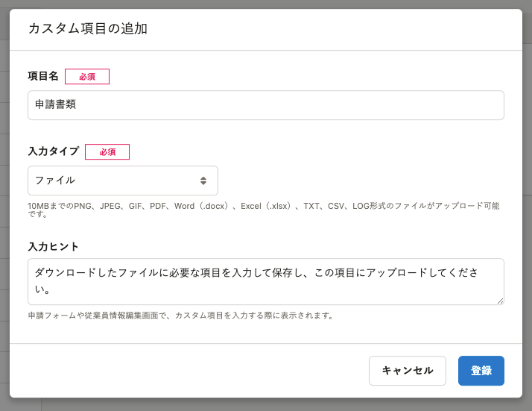
Task: Select the 入力ヒント label
Action: click(53, 247)
